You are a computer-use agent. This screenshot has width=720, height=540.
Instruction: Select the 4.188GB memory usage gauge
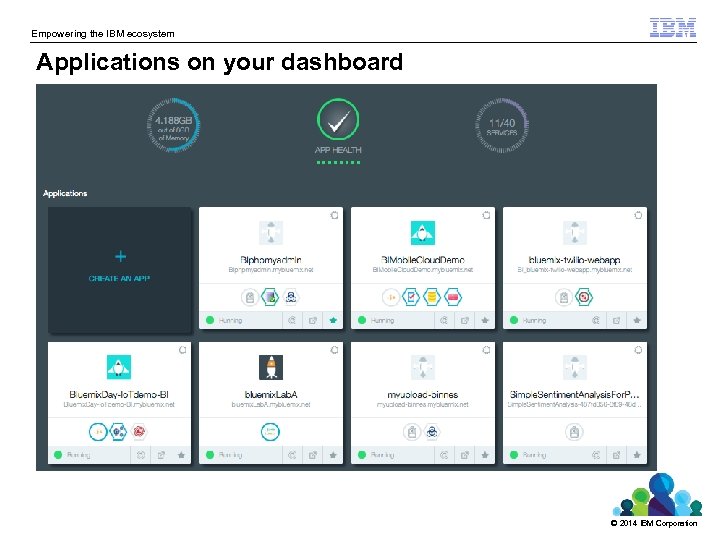(x=173, y=125)
